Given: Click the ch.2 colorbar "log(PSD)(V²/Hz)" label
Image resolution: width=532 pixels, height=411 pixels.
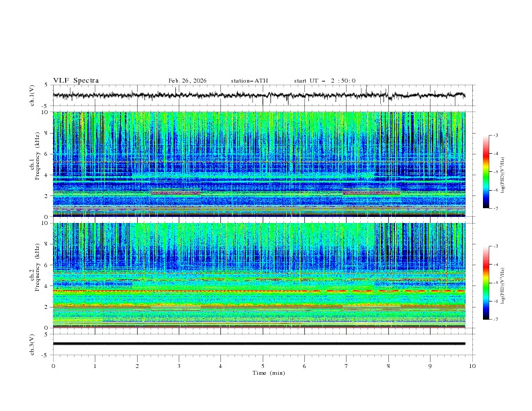Looking at the screenshot, I should pos(504,286).
